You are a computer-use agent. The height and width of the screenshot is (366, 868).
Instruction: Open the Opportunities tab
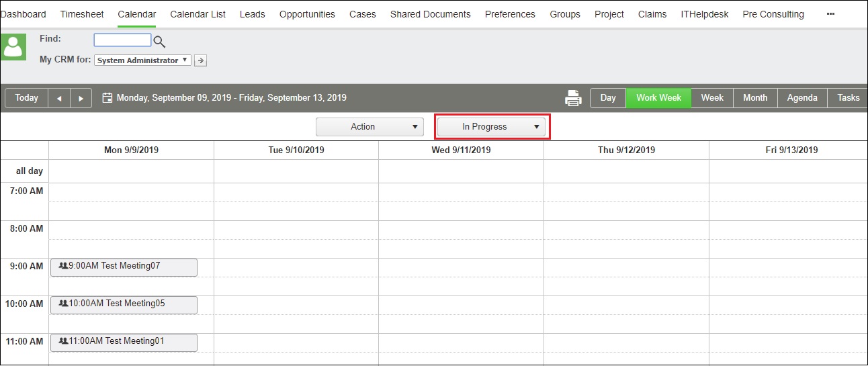[x=307, y=14]
